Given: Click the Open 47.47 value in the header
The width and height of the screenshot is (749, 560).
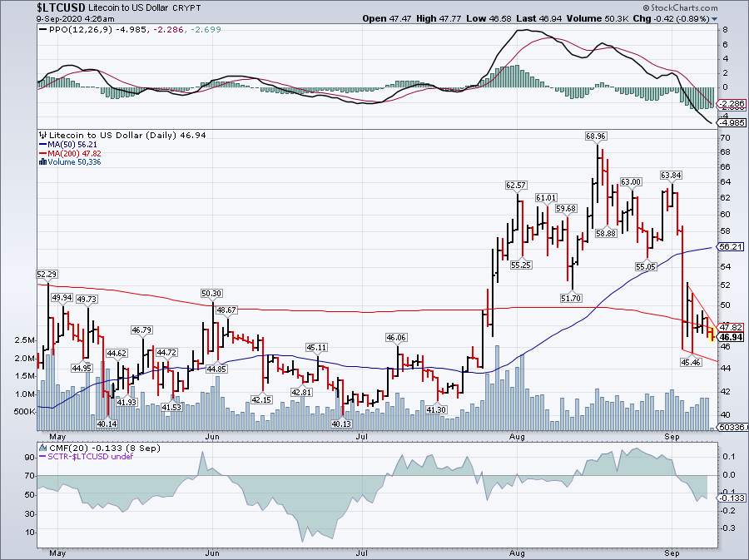Looking at the screenshot, I should 386,18.
